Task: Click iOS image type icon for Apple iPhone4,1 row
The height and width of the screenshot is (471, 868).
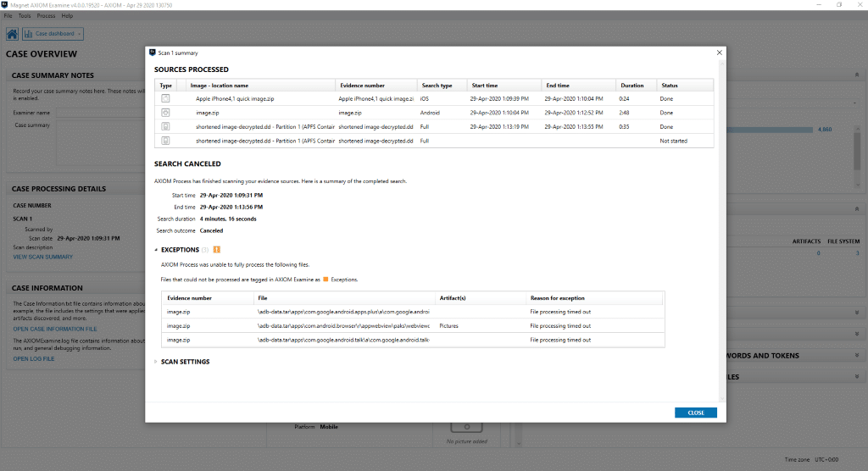Action: (x=165, y=98)
